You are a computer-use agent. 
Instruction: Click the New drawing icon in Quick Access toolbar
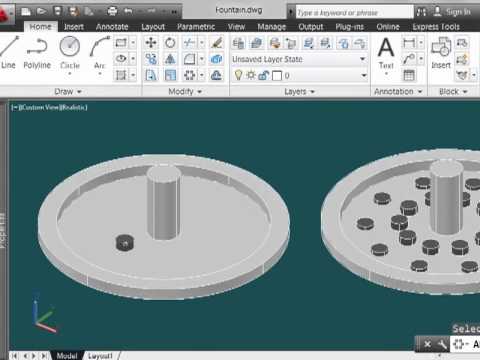click(26, 11)
